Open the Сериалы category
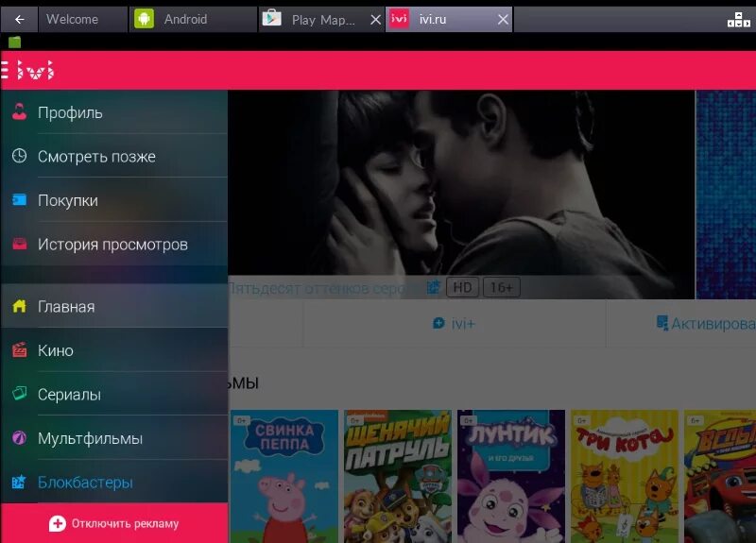The width and height of the screenshot is (756, 543). [113, 394]
